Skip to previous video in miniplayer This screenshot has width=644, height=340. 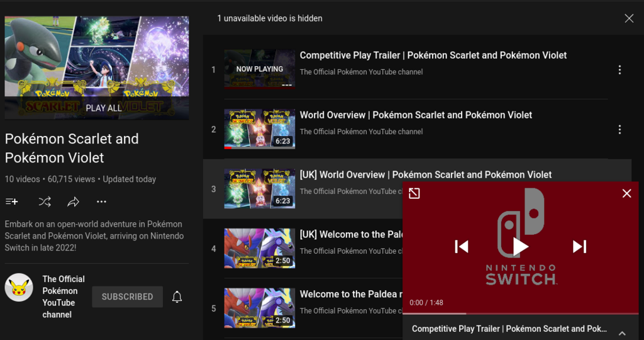(x=462, y=247)
